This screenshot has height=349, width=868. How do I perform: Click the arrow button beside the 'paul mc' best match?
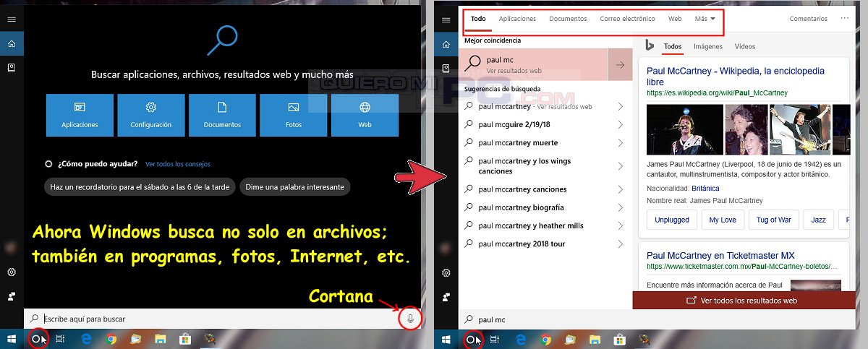(x=620, y=64)
